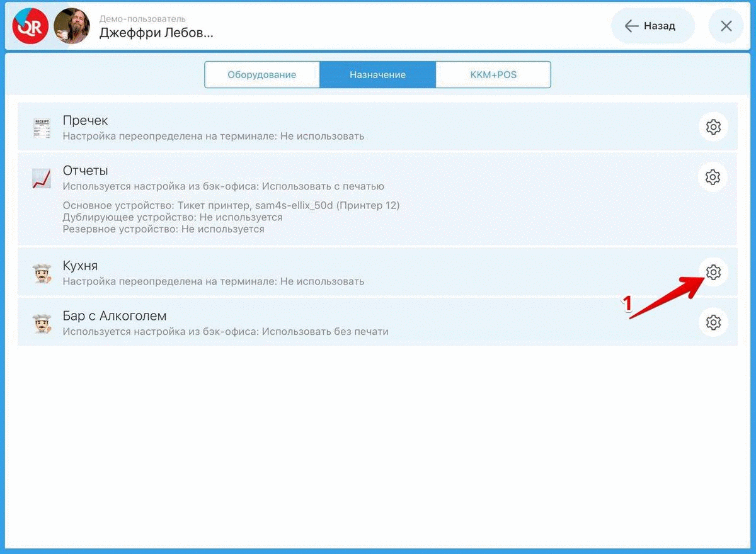Open settings gear for Пречек
Screen dimensions: 756x554
point(713,127)
